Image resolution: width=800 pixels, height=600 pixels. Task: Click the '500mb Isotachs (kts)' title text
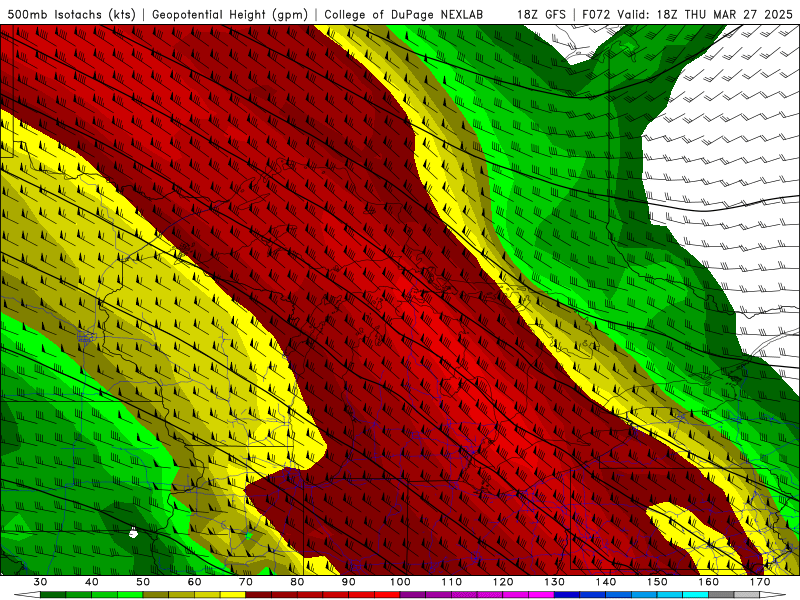click(x=71, y=14)
